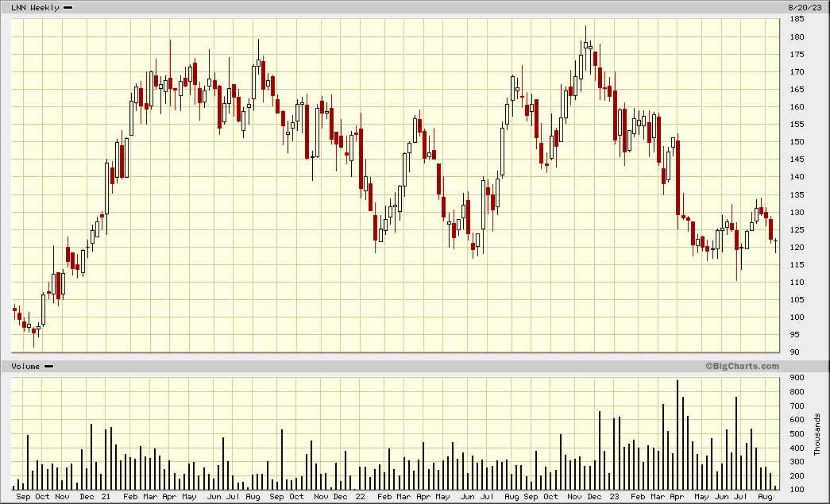Click the 150 price axis label
830x504 pixels.
[x=796, y=142]
